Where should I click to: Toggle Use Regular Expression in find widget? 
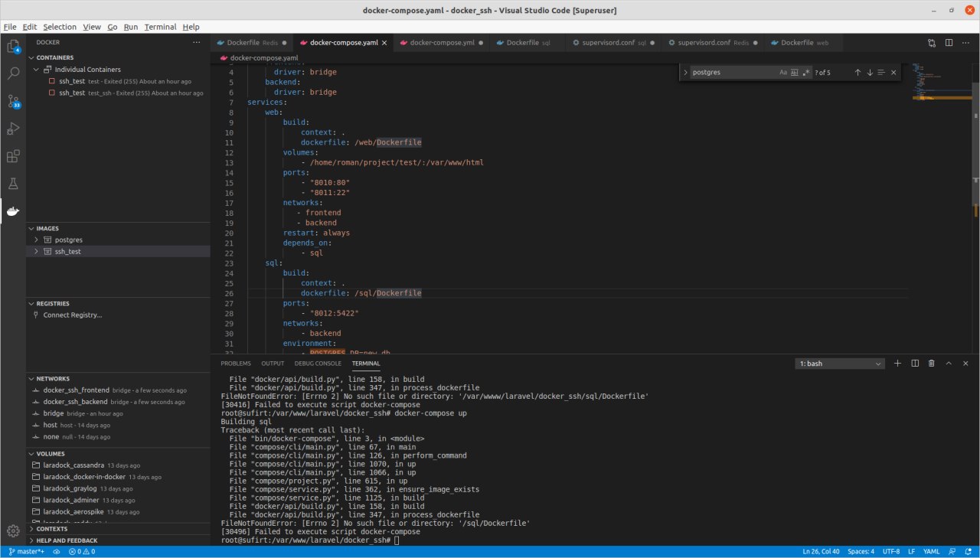pyautogui.click(x=806, y=73)
